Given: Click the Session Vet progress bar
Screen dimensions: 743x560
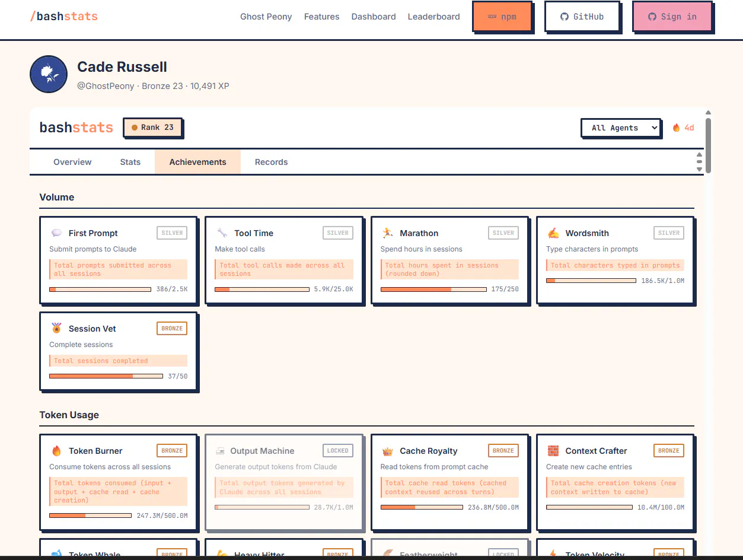Looking at the screenshot, I should (106, 376).
